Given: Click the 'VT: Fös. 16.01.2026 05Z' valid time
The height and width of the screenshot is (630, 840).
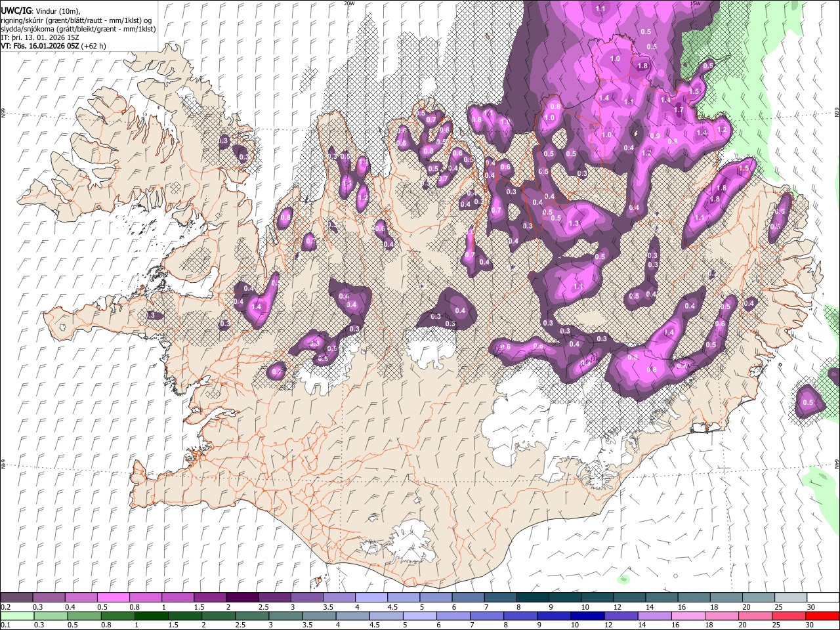Looking at the screenshot, I should [41, 46].
